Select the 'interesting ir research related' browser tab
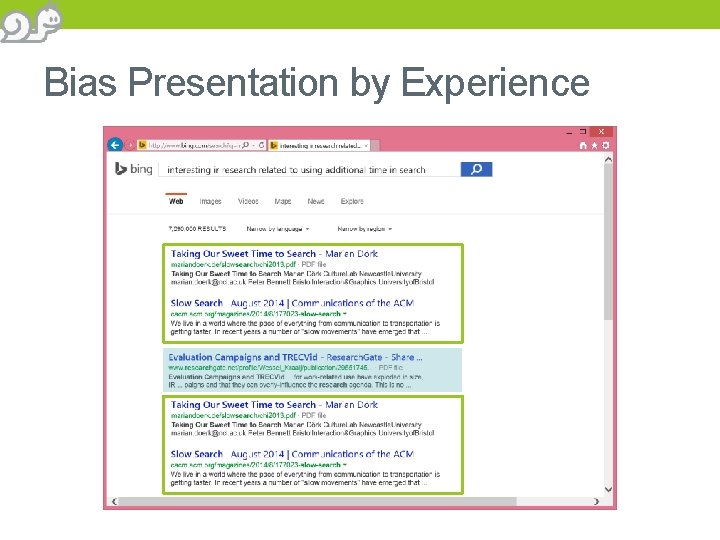 [319, 146]
